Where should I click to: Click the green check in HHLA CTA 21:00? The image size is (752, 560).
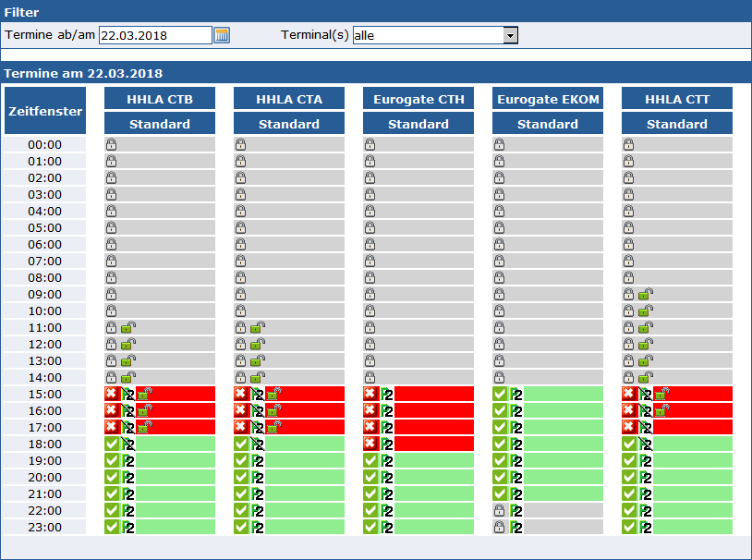(x=241, y=493)
